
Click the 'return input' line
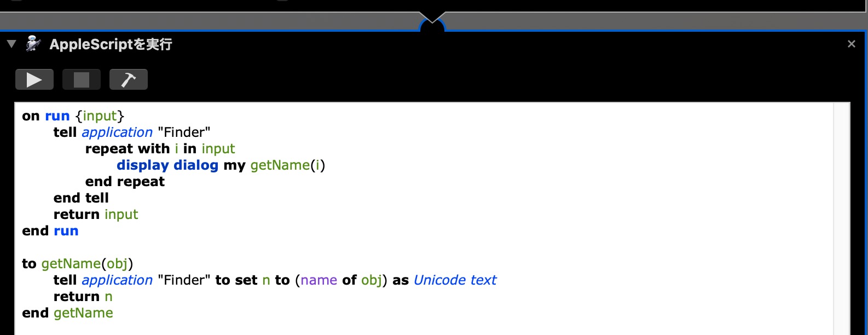point(96,215)
